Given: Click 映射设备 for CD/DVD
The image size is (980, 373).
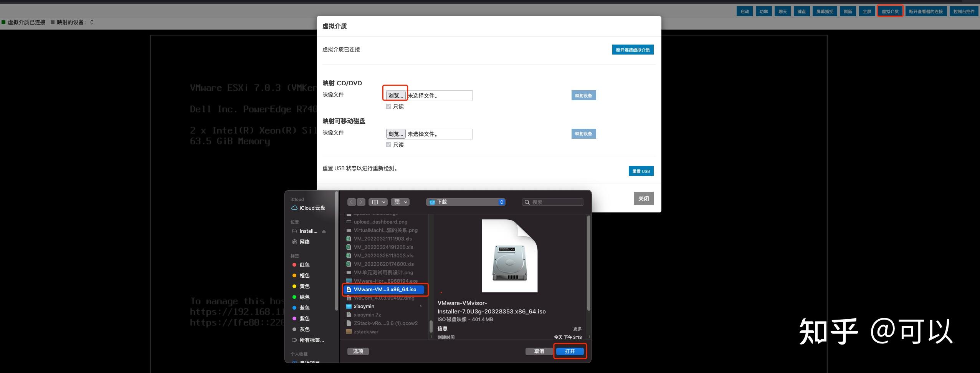Looking at the screenshot, I should (x=583, y=96).
